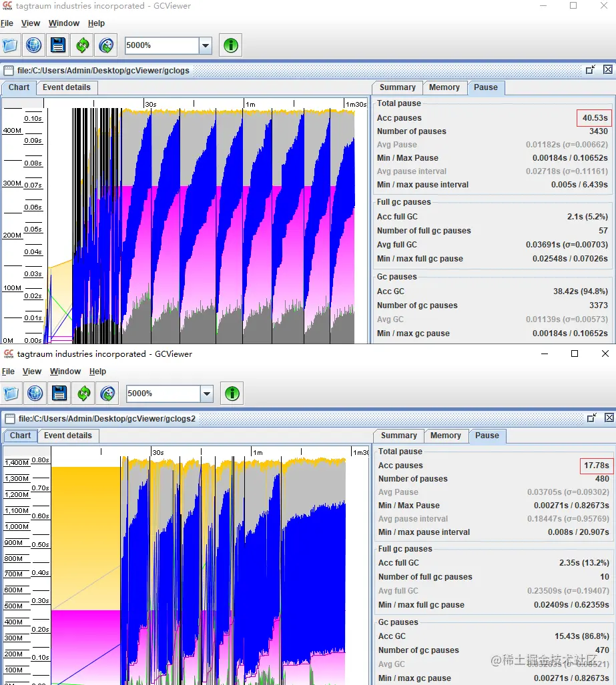Select Summary tab in gclogs frame
The width and height of the screenshot is (616, 685).
click(x=397, y=87)
